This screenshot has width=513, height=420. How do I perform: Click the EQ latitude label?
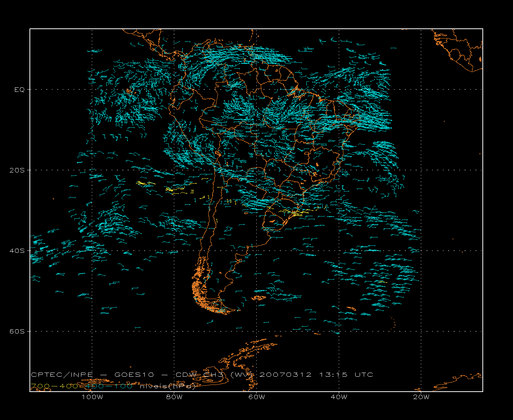pyautogui.click(x=20, y=90)
